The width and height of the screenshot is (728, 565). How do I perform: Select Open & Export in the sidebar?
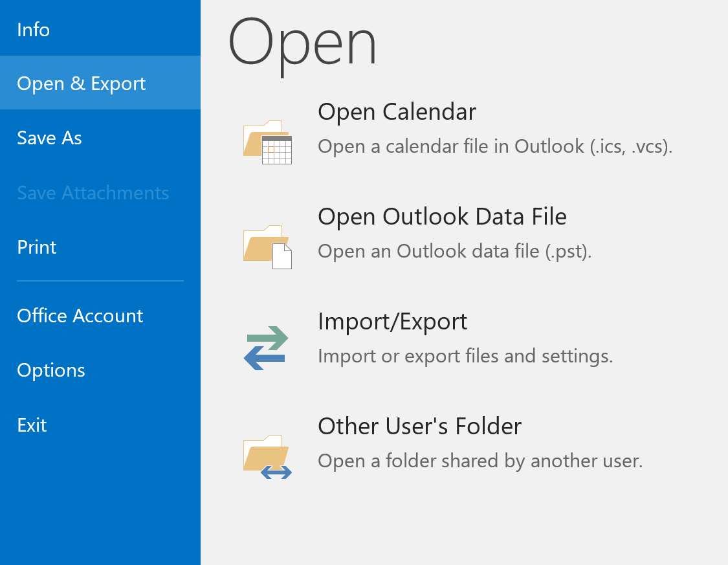coord(81,83)
